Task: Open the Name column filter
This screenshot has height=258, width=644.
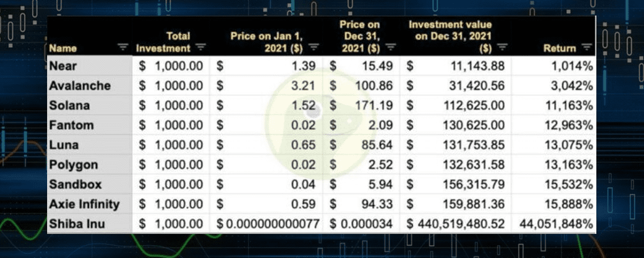Action: (x=123, y=48)
